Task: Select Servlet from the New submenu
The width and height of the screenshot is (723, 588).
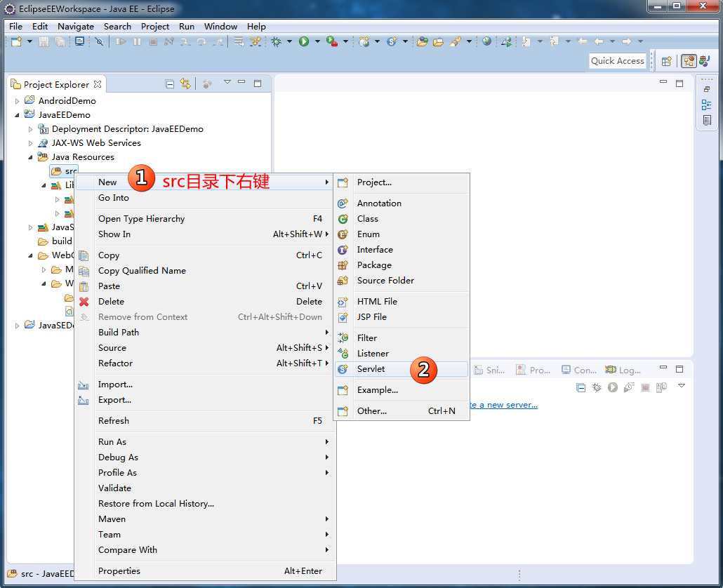Action: [x=401, y=368]
